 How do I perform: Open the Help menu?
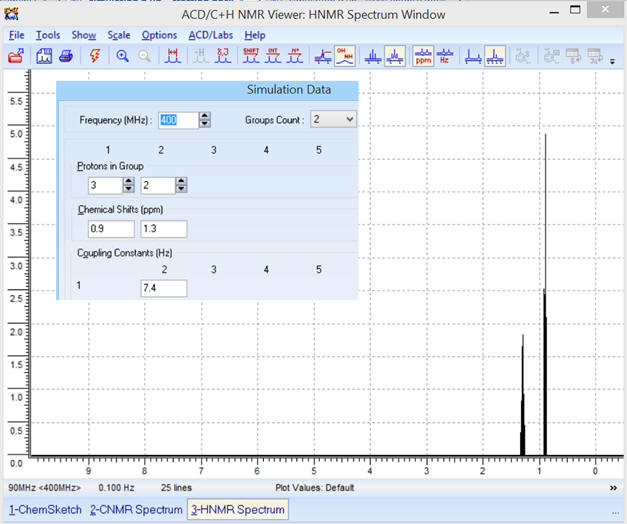pos(255,35)
